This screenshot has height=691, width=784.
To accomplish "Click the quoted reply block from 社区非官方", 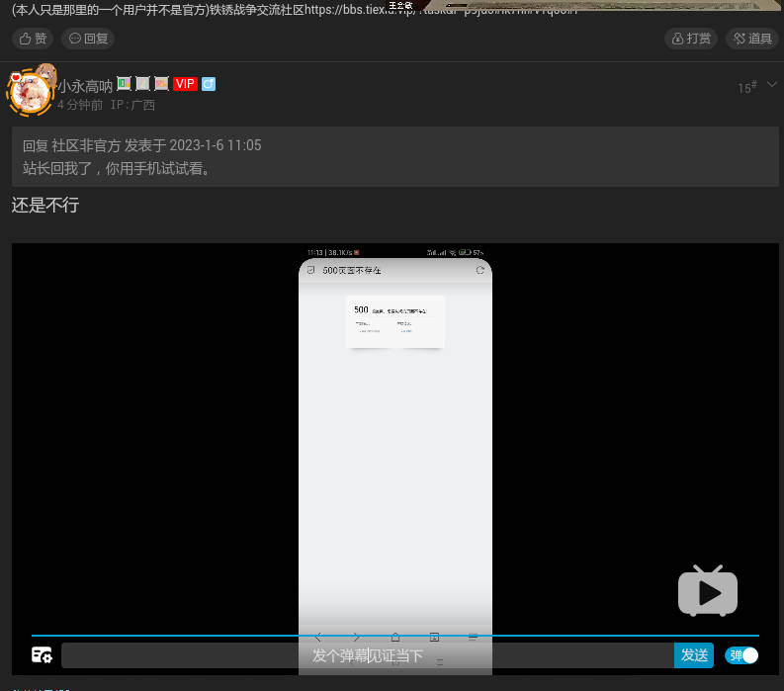I will [x=394, y=156].
